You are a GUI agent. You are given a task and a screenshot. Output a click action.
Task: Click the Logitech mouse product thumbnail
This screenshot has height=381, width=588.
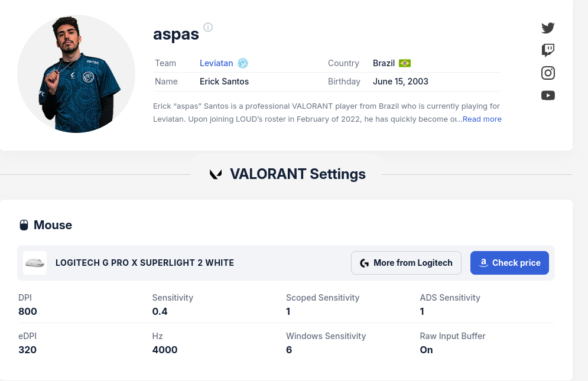coord(34,263)
